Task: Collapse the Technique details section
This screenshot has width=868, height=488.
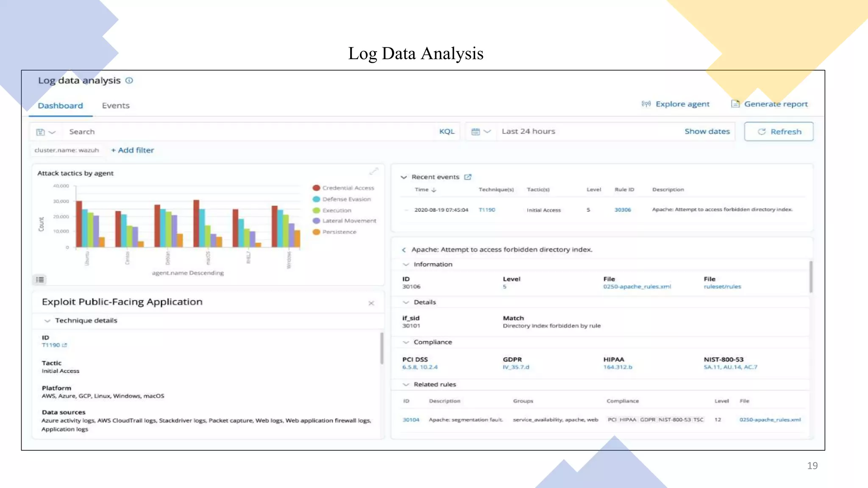Action: click(47, 321)
